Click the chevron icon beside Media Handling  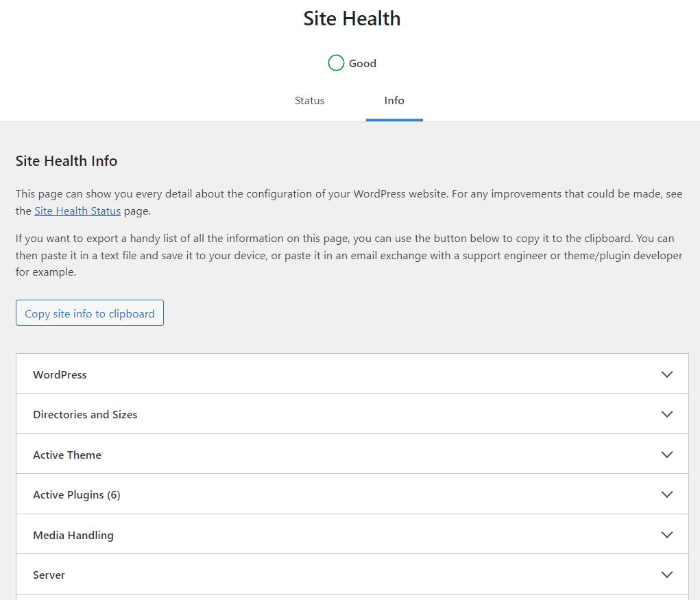click(x=666, y=534)
